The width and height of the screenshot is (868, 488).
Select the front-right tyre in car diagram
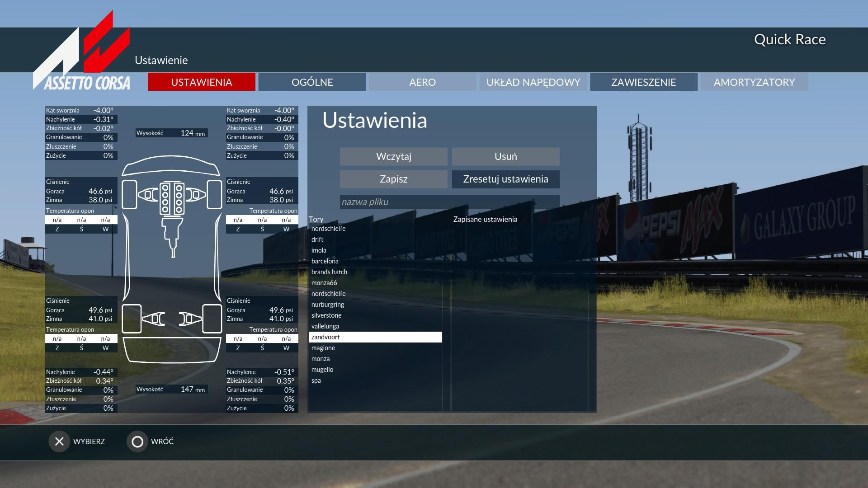[214, 194]
